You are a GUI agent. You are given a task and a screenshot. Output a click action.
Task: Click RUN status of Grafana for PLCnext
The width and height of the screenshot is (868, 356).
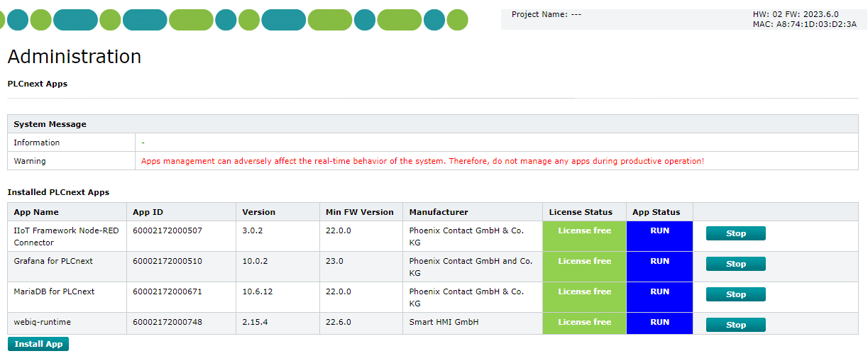(659, 267)
